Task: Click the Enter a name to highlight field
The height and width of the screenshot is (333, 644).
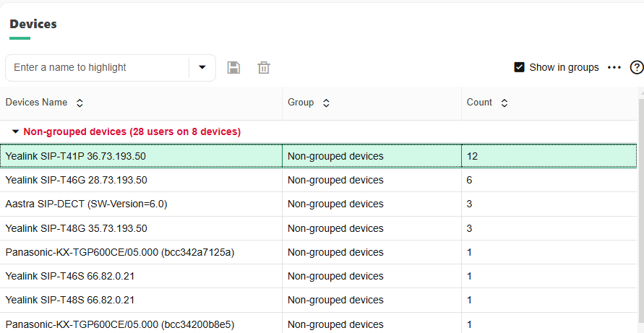Action: pyautogui.click(x=97, y=68)
